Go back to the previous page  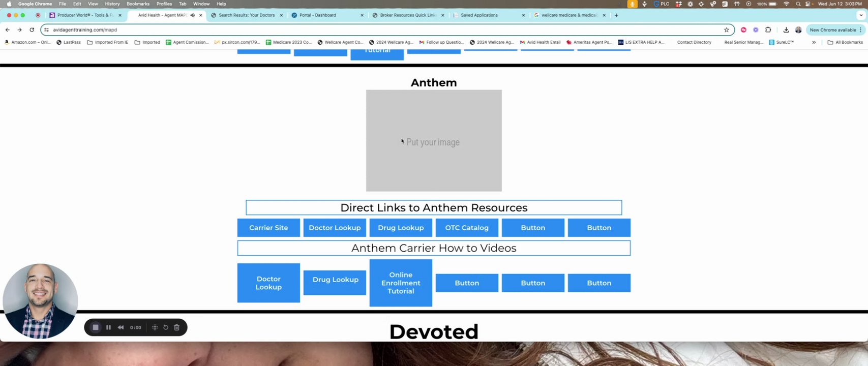pos(8,30)
